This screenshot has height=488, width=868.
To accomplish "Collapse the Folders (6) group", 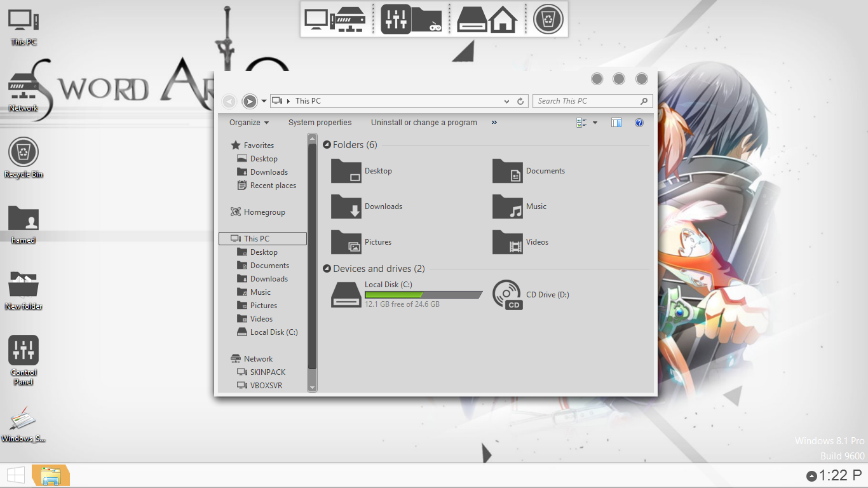I will tap(327, 145).
